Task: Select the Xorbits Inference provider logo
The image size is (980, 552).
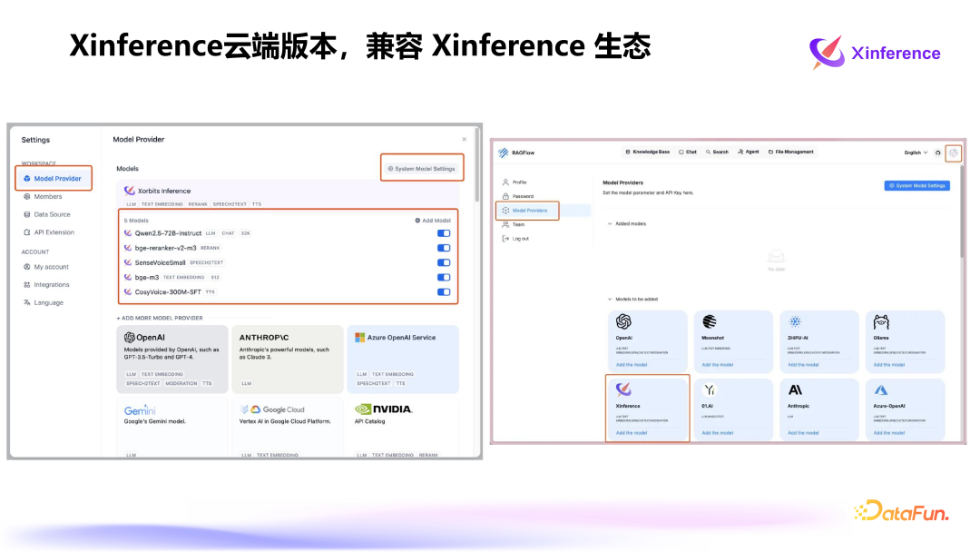Action: click(129, 190)
